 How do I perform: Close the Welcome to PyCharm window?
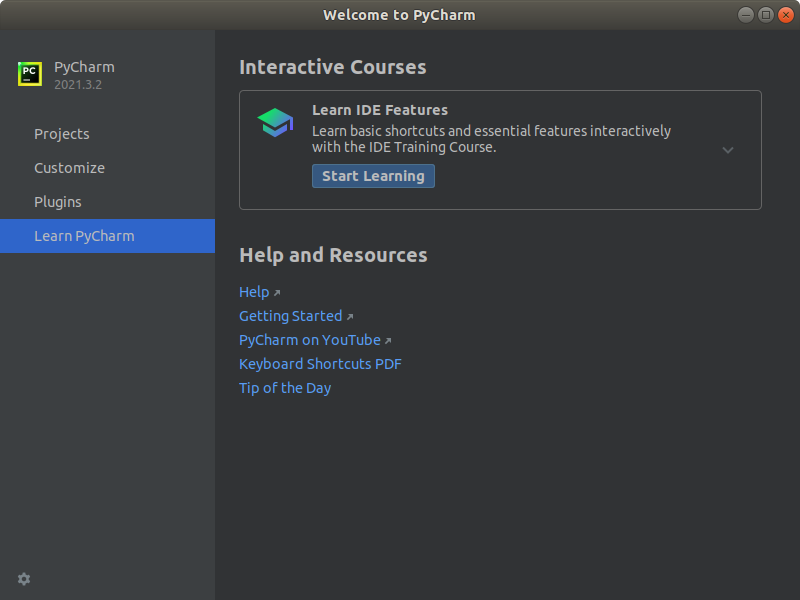click(x=784, y=15)
